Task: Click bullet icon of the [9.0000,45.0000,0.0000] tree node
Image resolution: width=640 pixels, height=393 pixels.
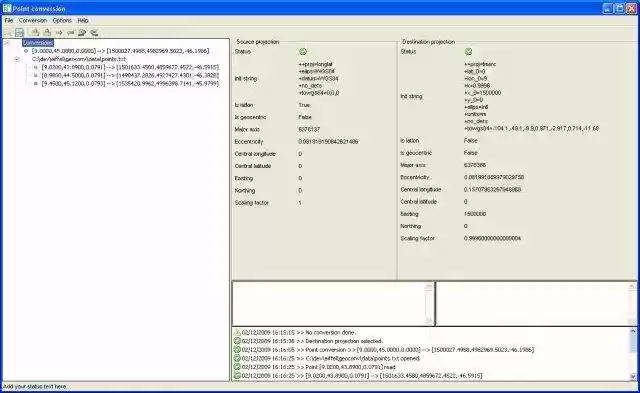Action: point(26,51)
